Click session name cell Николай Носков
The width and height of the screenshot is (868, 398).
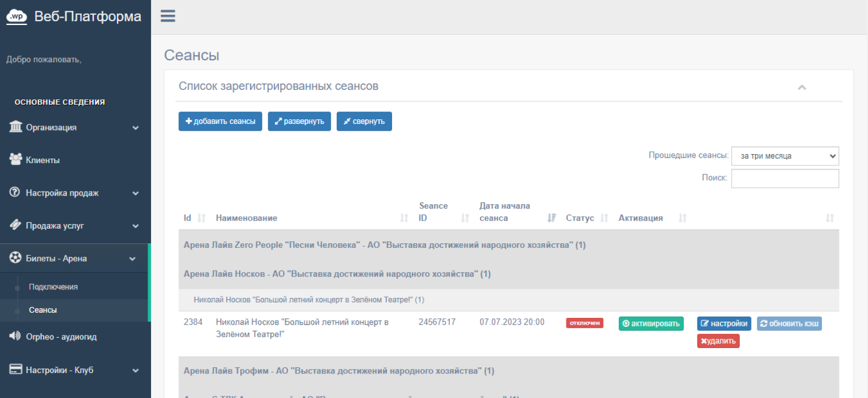pos(302,328)
